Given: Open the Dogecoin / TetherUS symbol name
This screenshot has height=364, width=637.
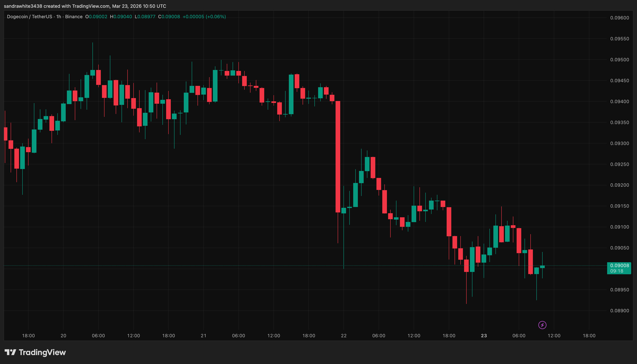Looking at the screenshot, I should click(x=29, y=16).
